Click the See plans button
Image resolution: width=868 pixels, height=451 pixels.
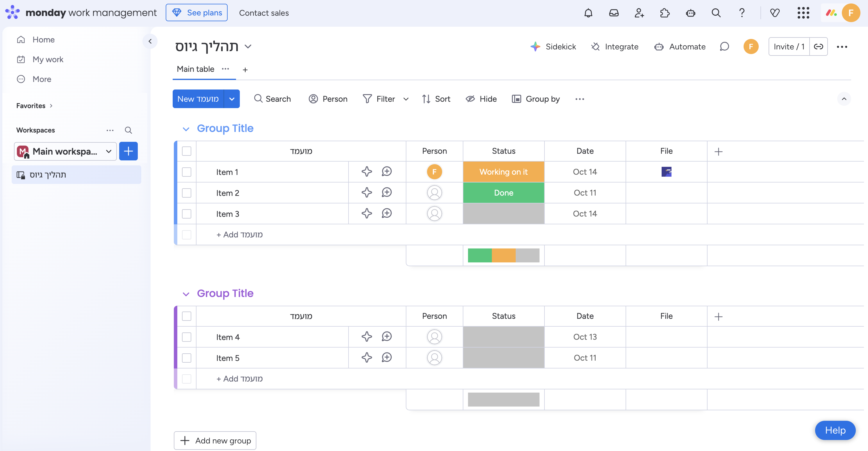pos(197,13)
